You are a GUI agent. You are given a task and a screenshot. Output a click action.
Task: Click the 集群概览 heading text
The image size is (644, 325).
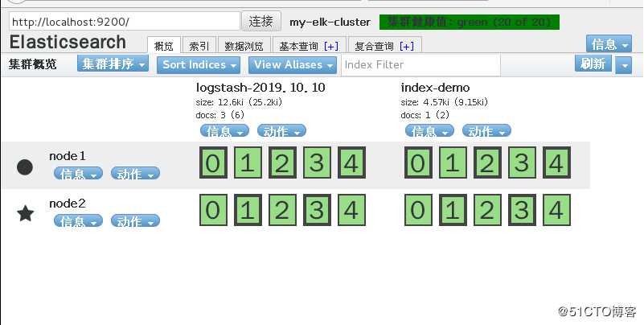pos(33,64)
